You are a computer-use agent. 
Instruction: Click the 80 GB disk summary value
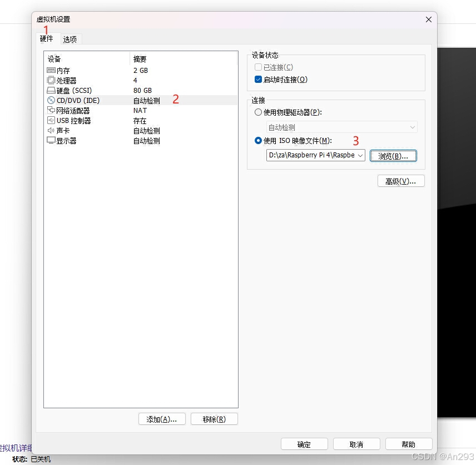[142, 91]
